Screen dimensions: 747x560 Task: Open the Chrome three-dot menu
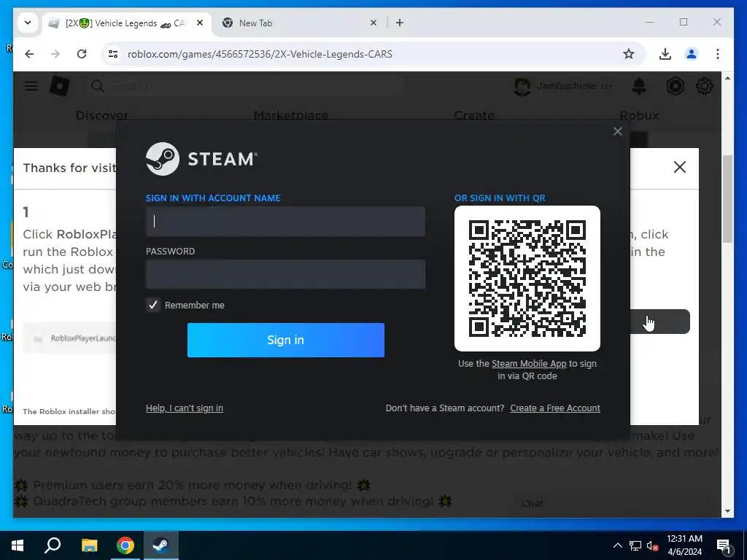pos(718,54)
